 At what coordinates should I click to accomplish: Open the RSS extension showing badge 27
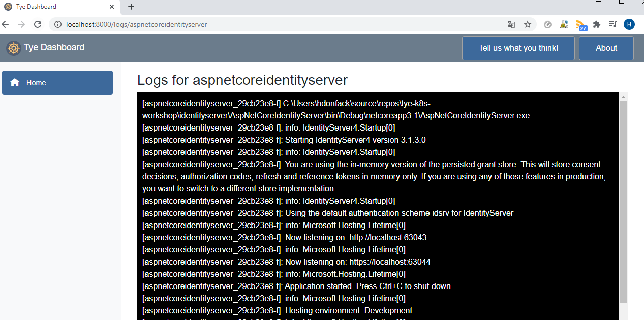coord(581,25)
